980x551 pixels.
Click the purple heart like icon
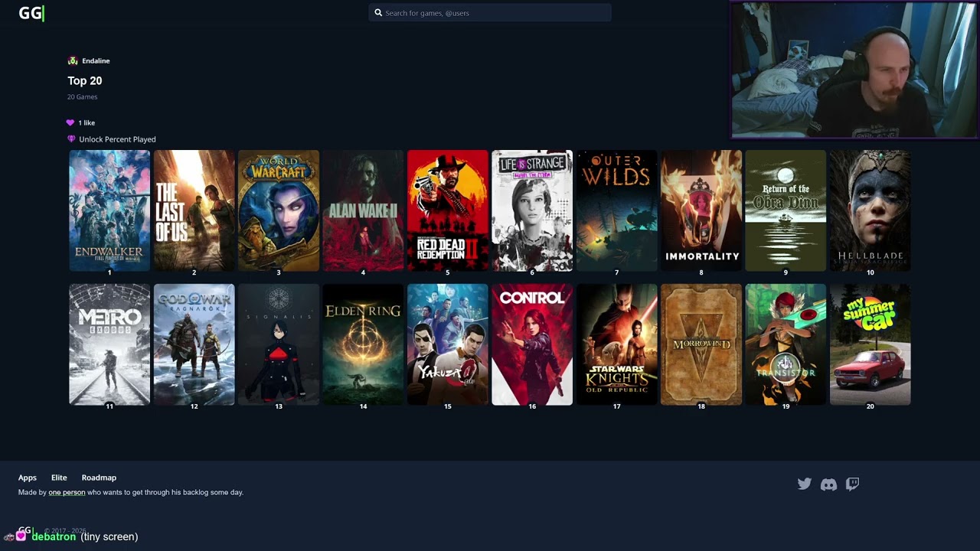pos(70,122)
